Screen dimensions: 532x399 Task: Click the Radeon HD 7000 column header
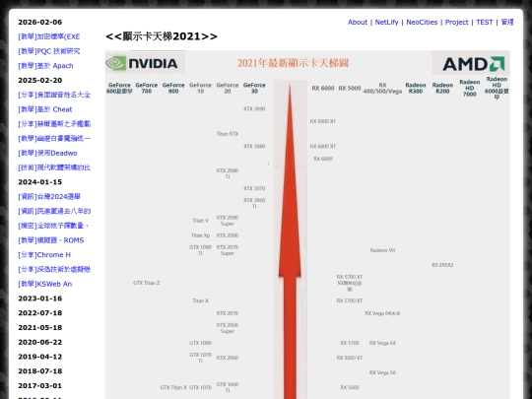coord(470,89)
